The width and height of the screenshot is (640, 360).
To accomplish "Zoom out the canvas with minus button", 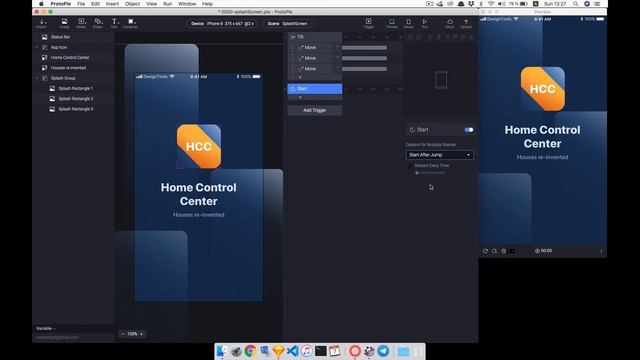I will pyautogui.click(x=123, y=334).
